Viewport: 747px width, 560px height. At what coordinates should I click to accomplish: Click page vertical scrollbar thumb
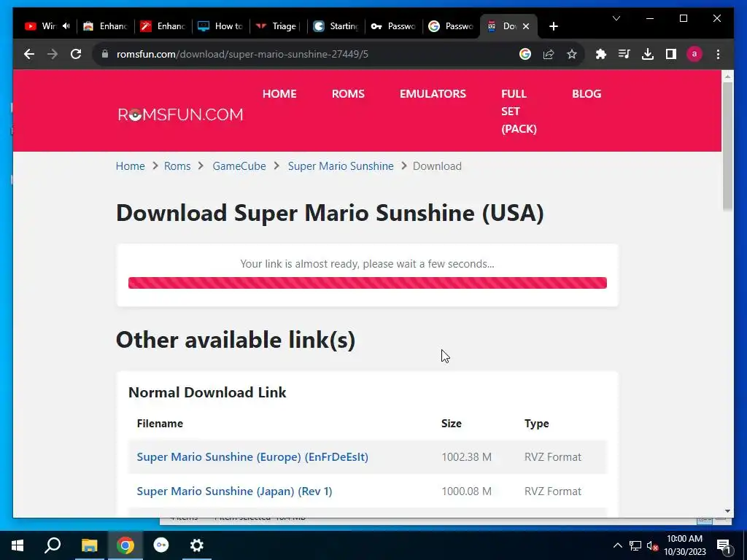coord(727,146)
